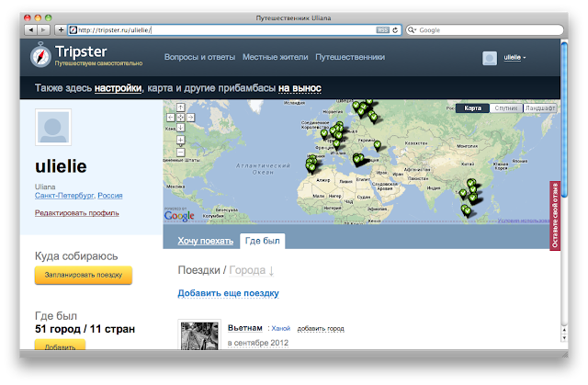
Task: Click the yellow Добавить button
Action: (60, 345)
